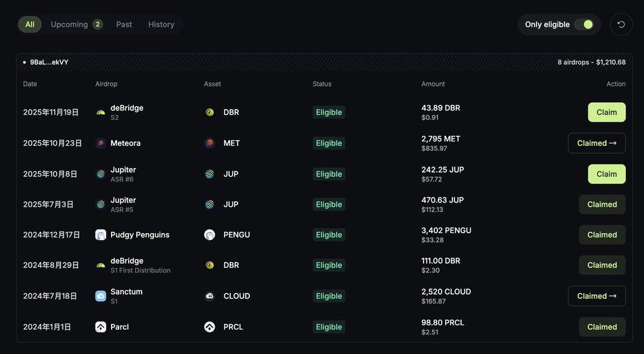Click the PENGU asset token icon
The height and width of the screenshot is (354, 644).
210,235
